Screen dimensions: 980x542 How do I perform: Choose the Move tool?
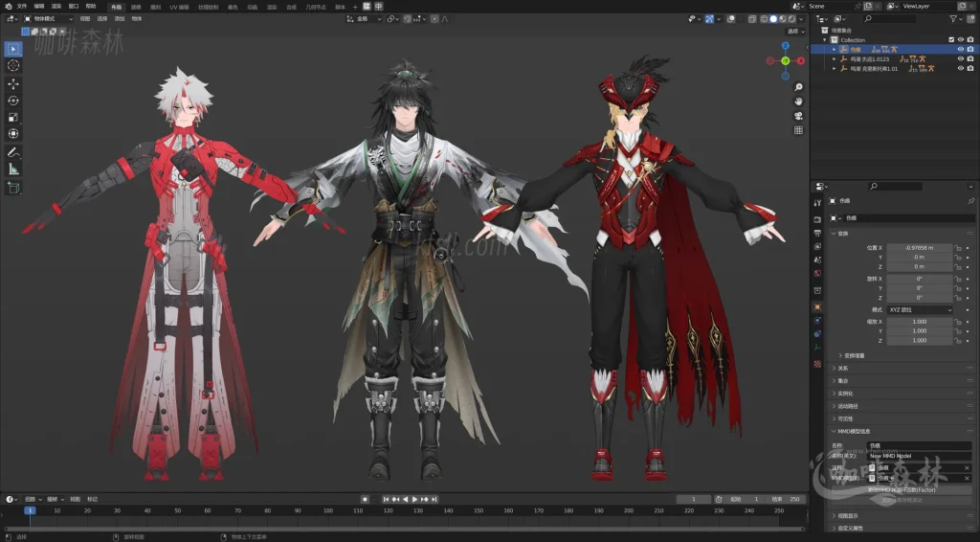(x=13, y=83)
